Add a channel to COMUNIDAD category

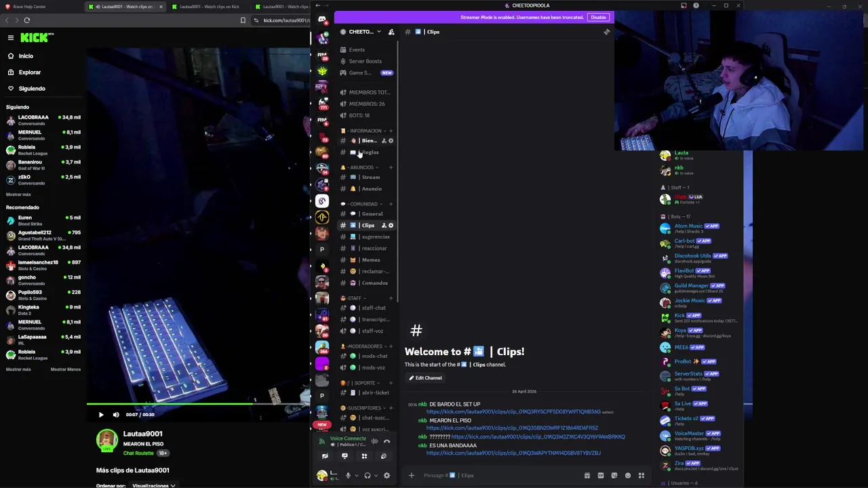coord(391,204)
